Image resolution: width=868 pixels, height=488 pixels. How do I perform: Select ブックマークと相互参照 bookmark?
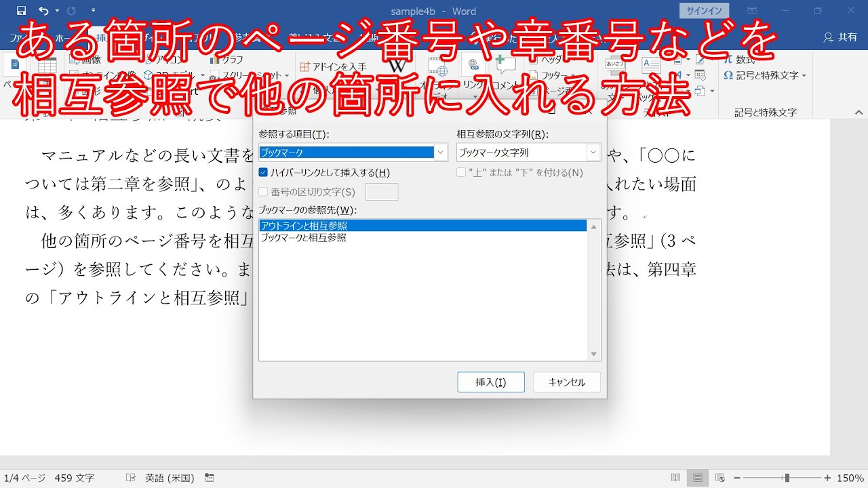(422, 238)
